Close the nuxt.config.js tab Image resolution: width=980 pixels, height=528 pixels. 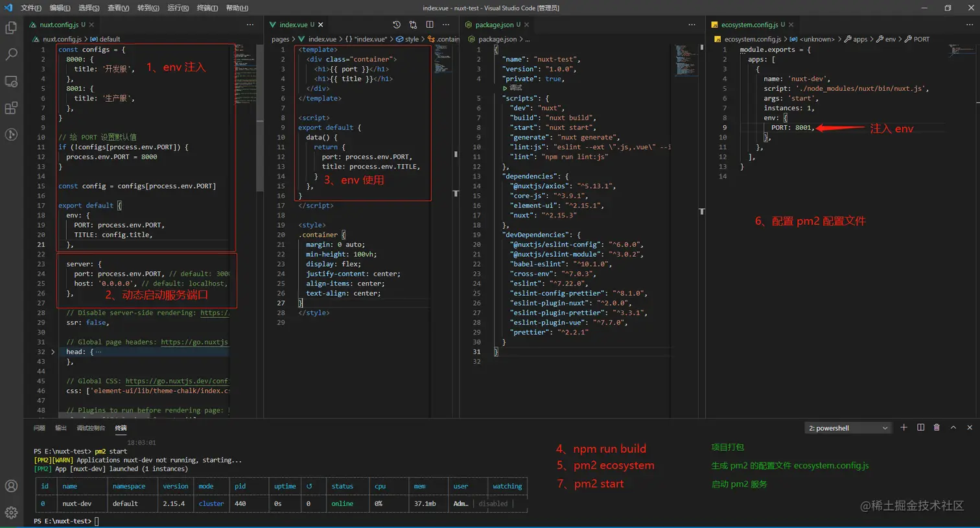pos(91,25)
